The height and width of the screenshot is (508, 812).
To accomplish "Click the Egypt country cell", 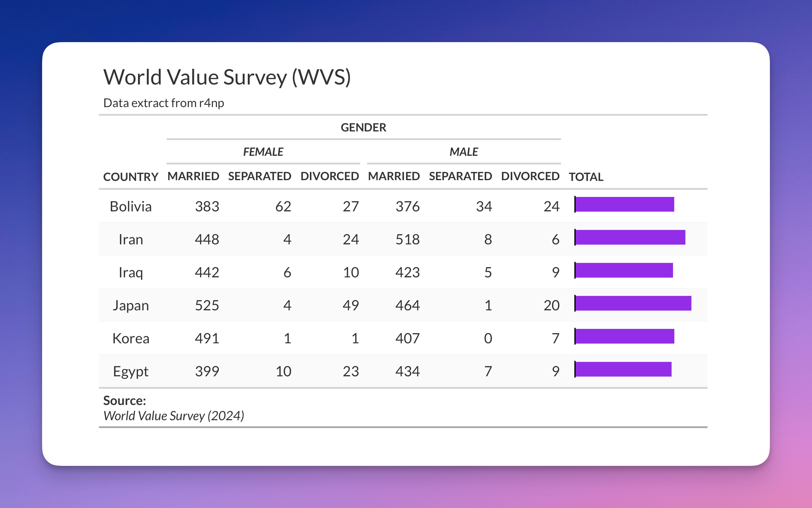I will pyautogui.click(x=131, y=371).
